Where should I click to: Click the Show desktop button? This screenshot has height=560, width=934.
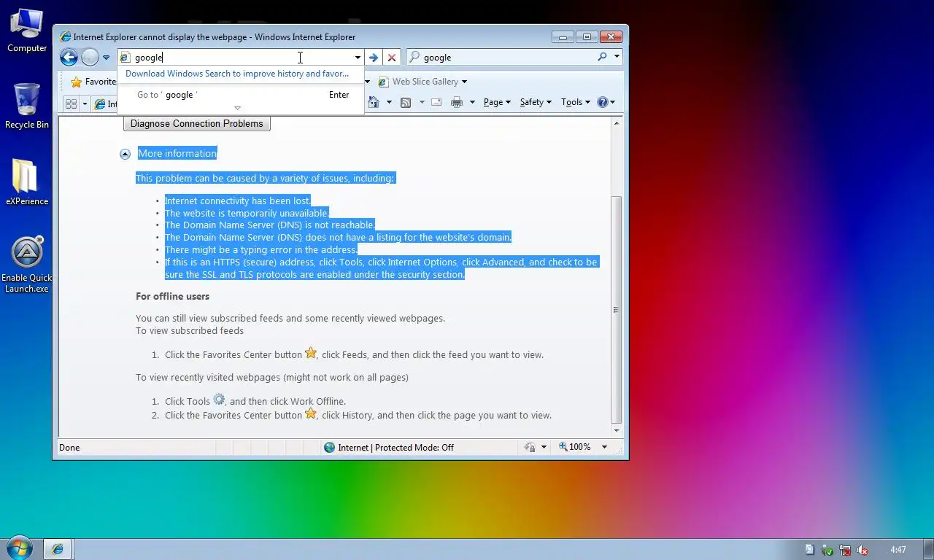coord(928,550)
